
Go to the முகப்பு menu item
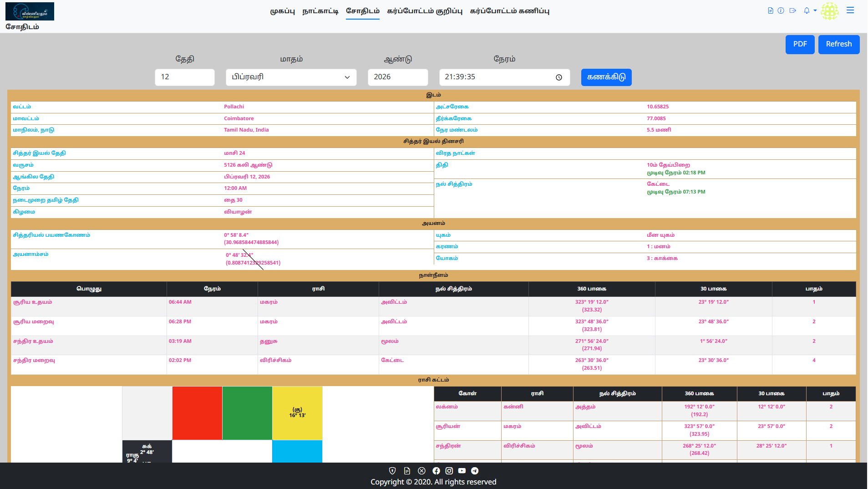(282, 11)
